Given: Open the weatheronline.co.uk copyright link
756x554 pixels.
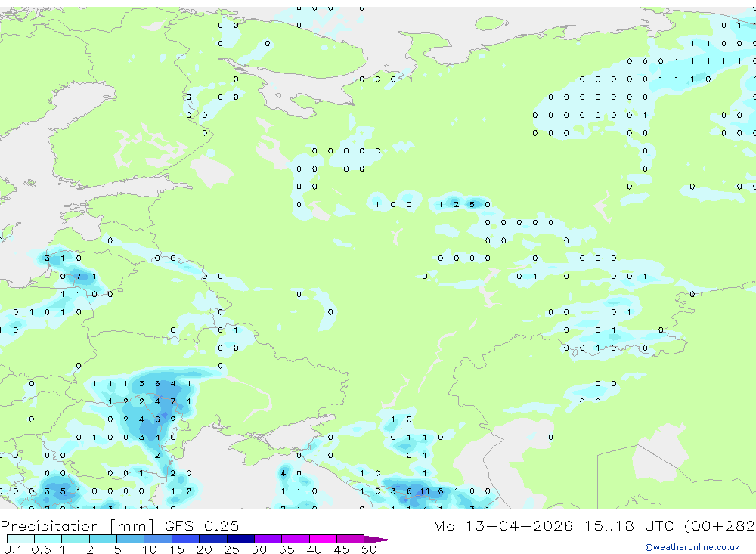Looking at the screenshot, I should pos(692,547).
